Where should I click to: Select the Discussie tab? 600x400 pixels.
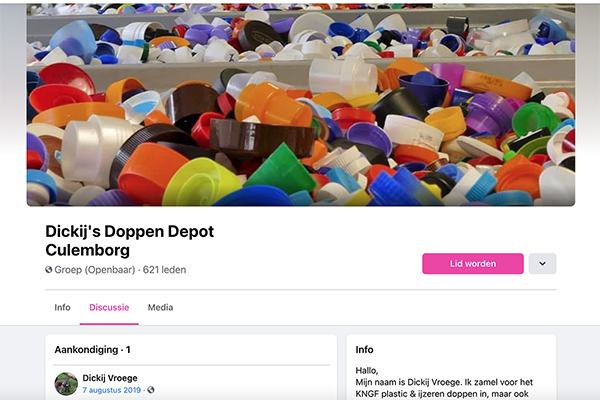pyautogui.click(x=109, y=307)
